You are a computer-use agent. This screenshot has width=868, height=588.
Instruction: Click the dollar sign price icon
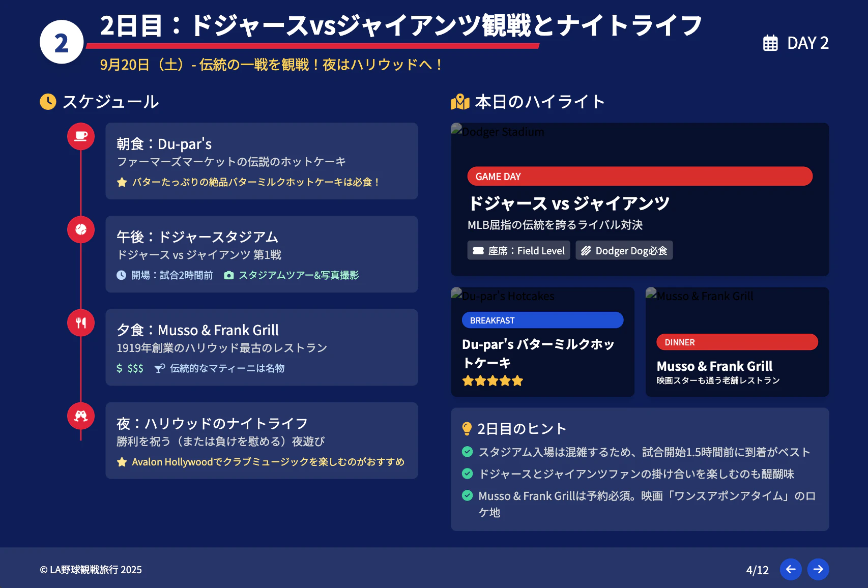point(120,368)
